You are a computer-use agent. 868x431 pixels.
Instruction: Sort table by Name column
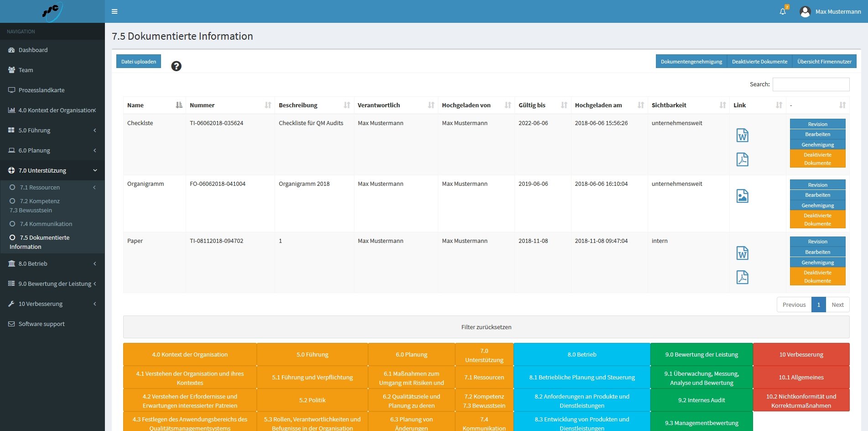(154, 105)
